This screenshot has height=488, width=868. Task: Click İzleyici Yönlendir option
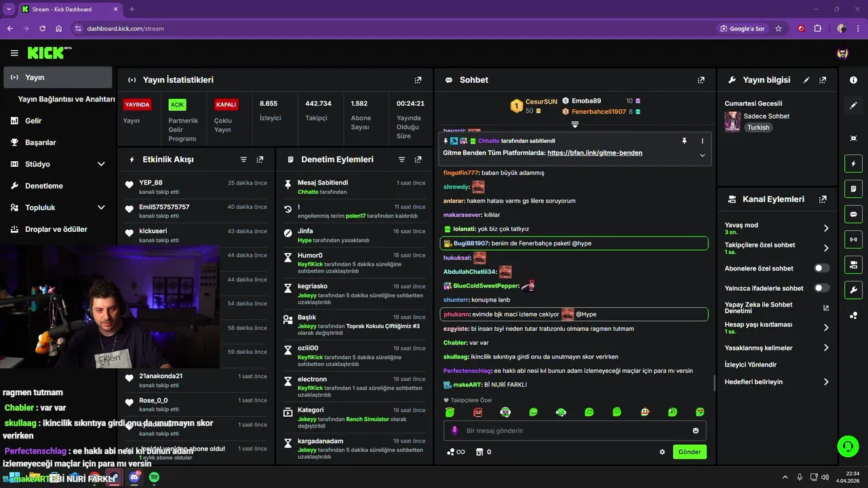pos(751,365)
